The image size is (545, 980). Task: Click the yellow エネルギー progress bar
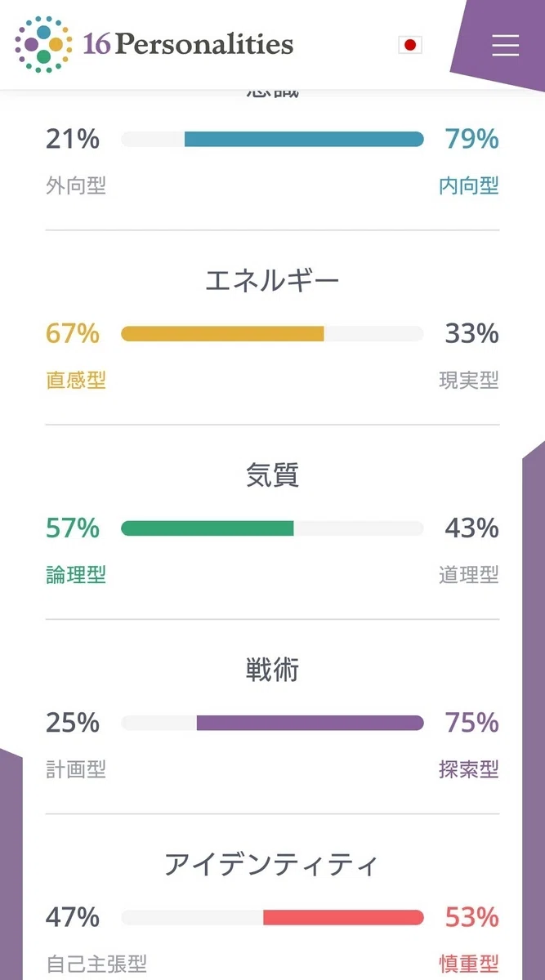coord(272,334)
